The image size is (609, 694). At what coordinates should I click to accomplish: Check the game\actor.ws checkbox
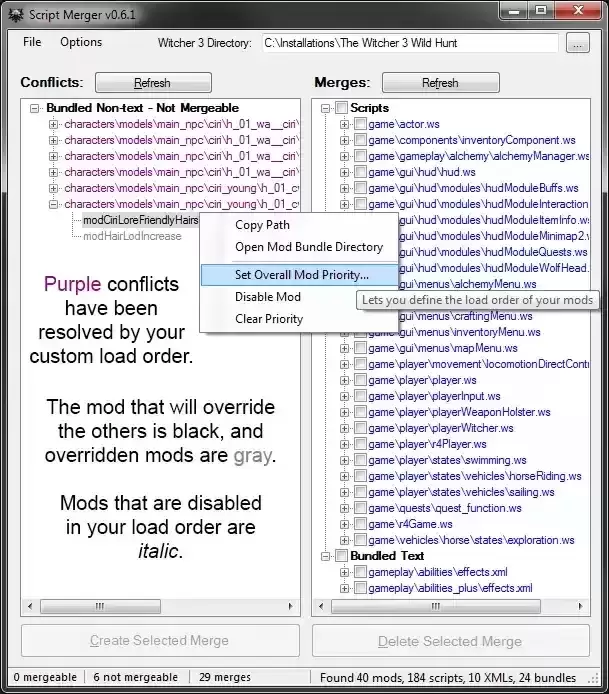point(360,124)
